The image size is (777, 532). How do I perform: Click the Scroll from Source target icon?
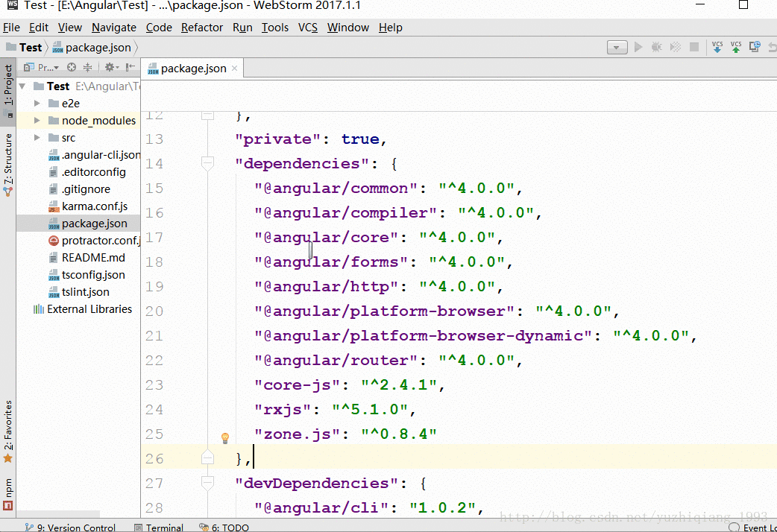(x=72, y=67)
